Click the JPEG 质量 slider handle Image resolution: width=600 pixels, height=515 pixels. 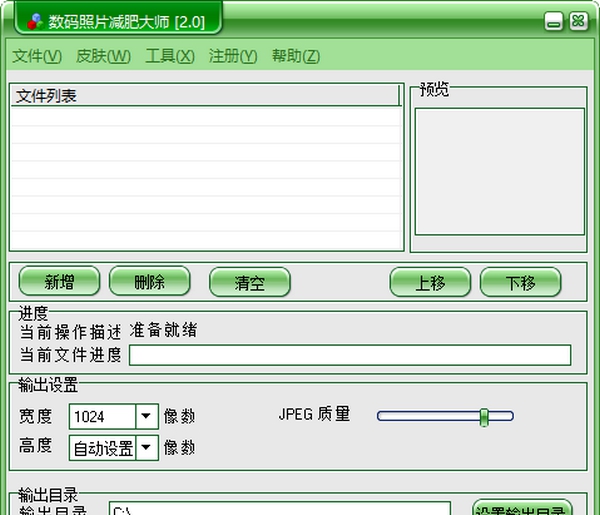[x=484, y=417]
